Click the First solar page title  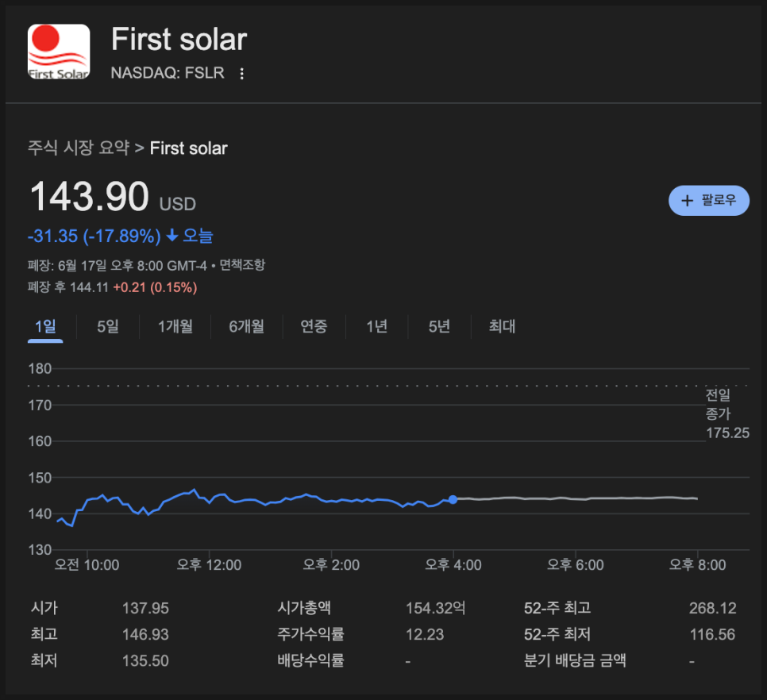click(x=179, y=39)
